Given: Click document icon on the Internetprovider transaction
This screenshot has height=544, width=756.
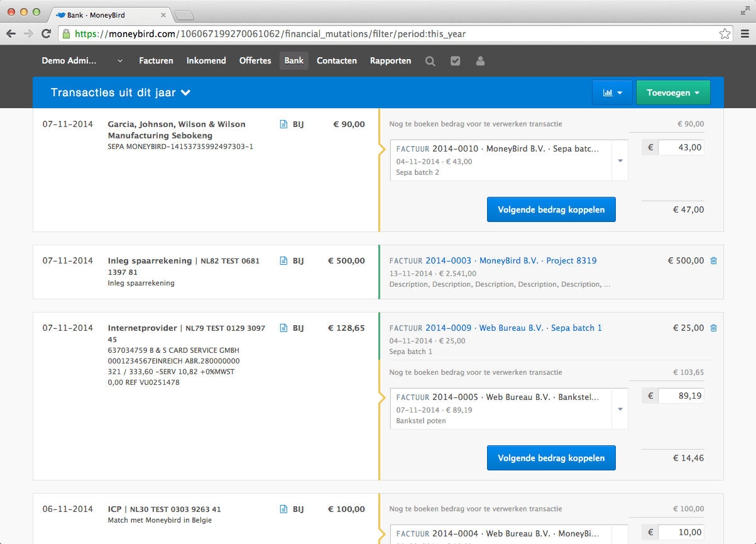Looking at the screenshot, I should [283, 328].
